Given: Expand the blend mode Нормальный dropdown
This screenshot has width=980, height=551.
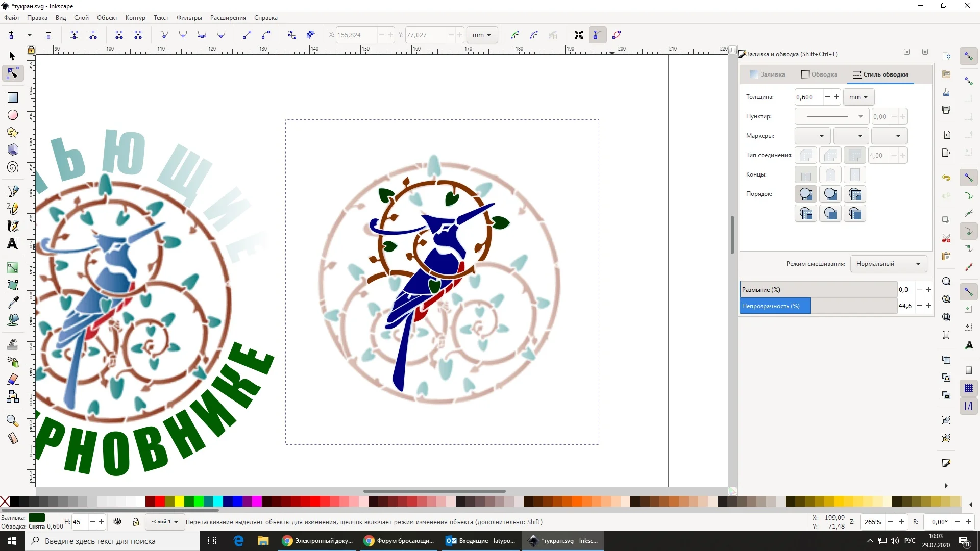Looking at the screenshot, I should tap(888, 264).
